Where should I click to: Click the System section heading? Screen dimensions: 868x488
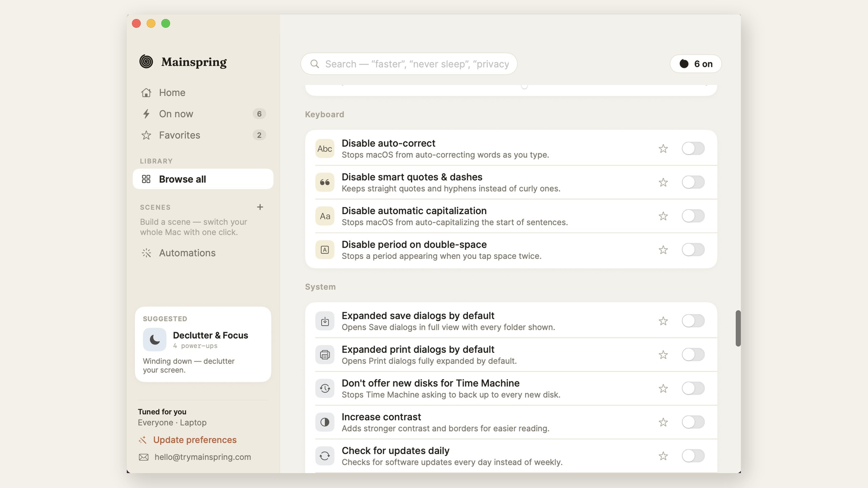[x=320, y=287]
